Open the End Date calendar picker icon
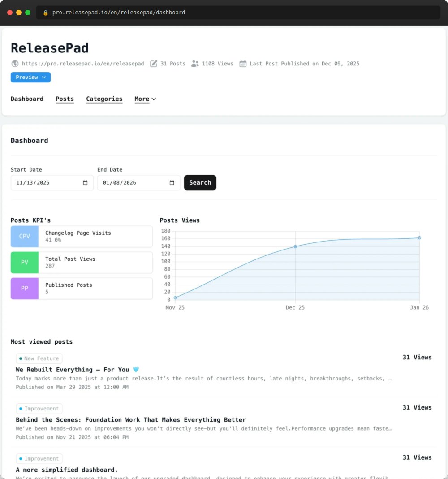 172,182
